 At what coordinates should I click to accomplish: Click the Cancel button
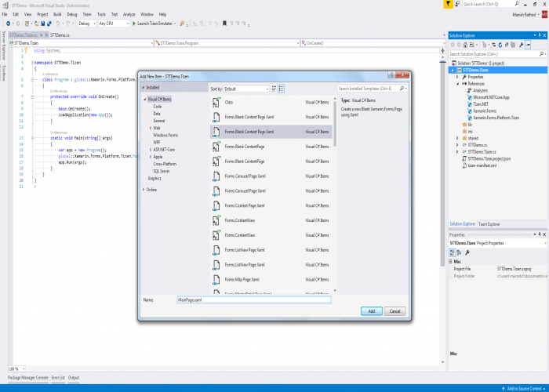[394, 311]
